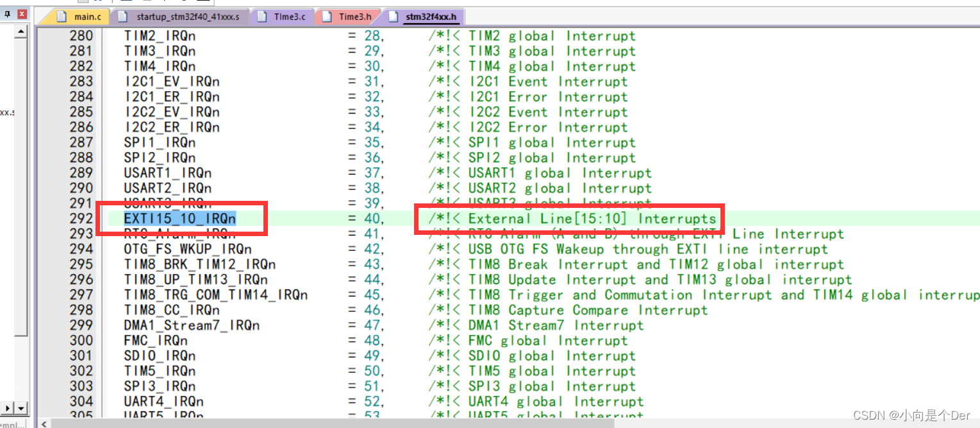Image resolution: width=980 pixels, height=428 pixels.
Task: Click the side panel scroll-up arrow
Action: [22, 31]
